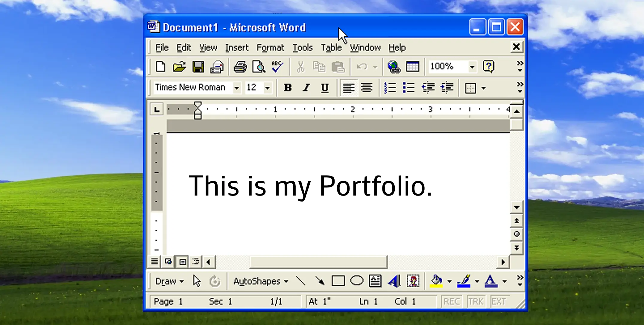The image size is (644, 325).
Task: Open the Tools menu
Action: (303, 48)
